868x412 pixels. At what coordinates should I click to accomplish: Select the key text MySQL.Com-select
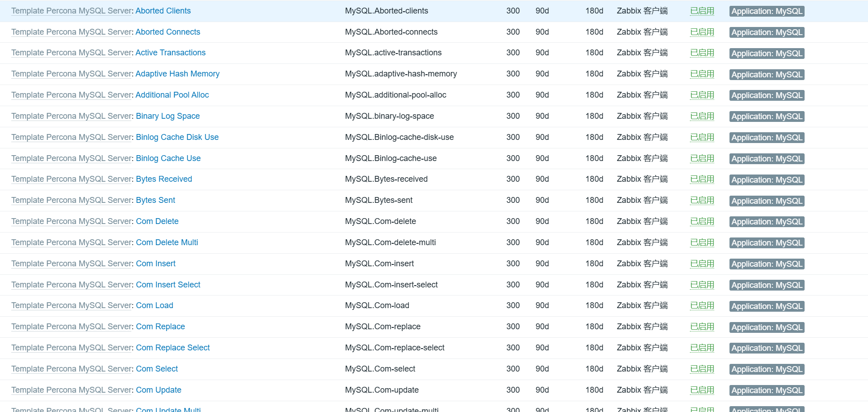click(x=380, y=369)
